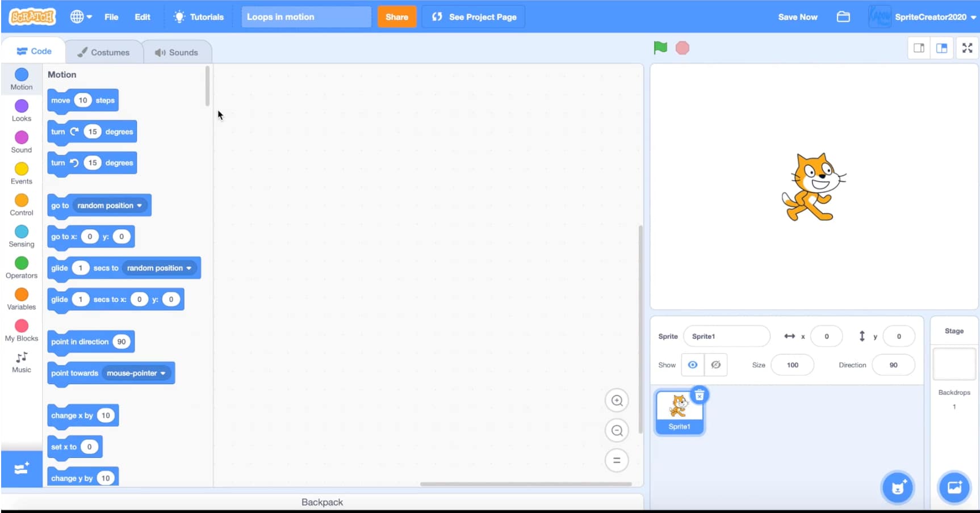This screenshot has height=513, width=980.
Task: Delete Sprite1 using the trash icon
Action: coord(700,395)
